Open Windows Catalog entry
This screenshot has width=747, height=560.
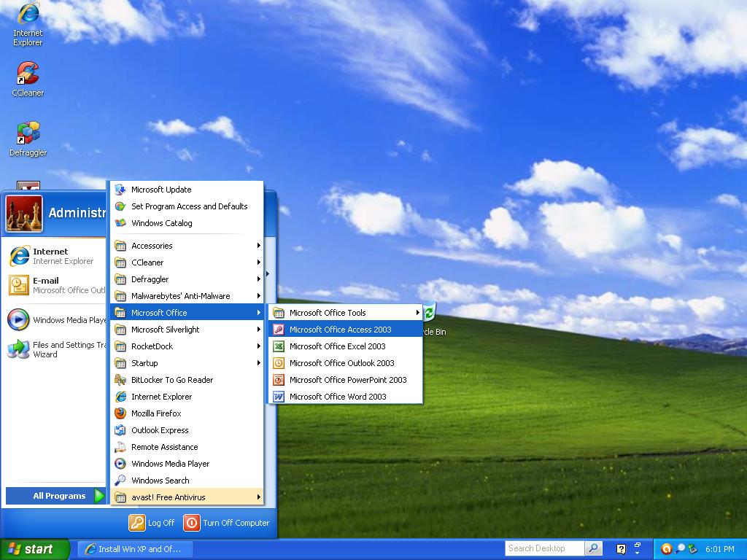coord(187,223)
